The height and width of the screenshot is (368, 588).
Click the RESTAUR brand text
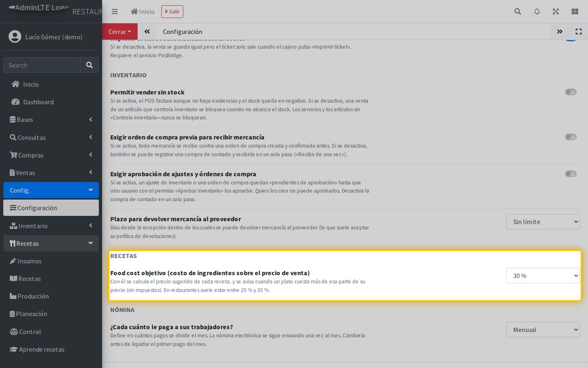[87, 11]
